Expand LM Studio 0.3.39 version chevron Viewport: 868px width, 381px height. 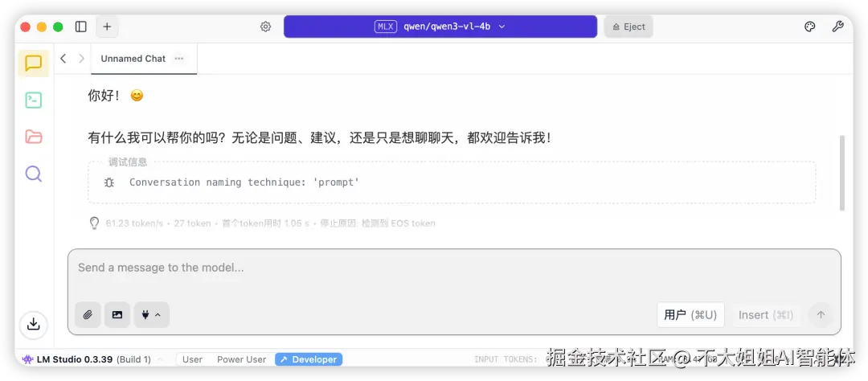pos(161,359)
